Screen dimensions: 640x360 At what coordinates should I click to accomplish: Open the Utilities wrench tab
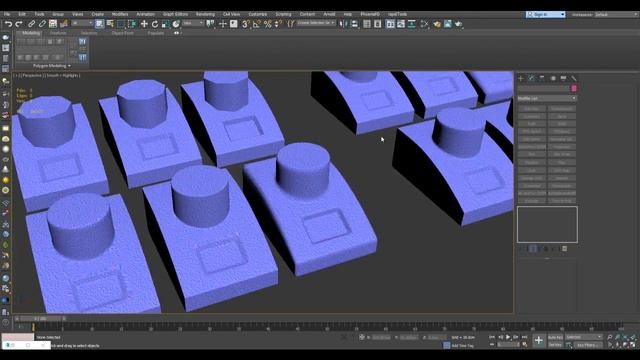tap(574, 78)
